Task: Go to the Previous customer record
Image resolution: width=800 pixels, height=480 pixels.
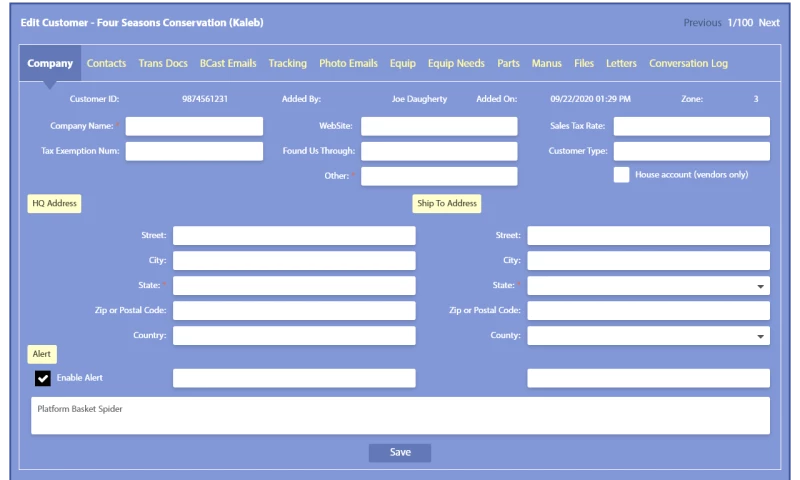Action: tap(702, 22)
